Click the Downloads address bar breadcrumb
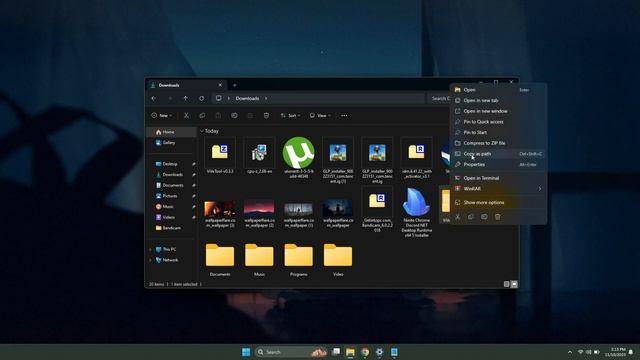The width and height of the screenshot is (640, 360). click(247, 98)
